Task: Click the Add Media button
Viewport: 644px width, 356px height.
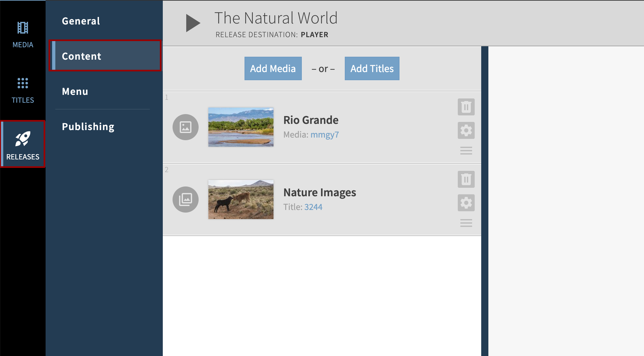Action: pos(273,68)
